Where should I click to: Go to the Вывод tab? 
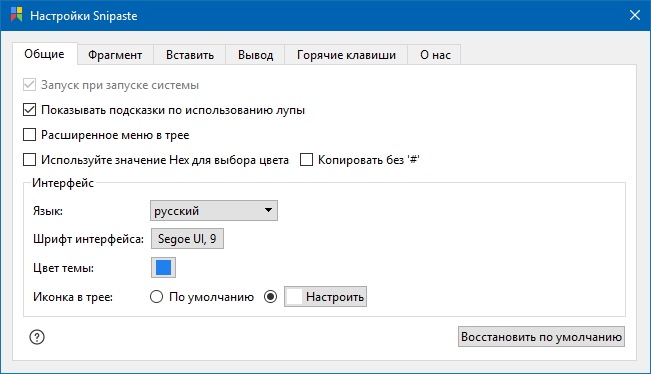tap(255, 55)
